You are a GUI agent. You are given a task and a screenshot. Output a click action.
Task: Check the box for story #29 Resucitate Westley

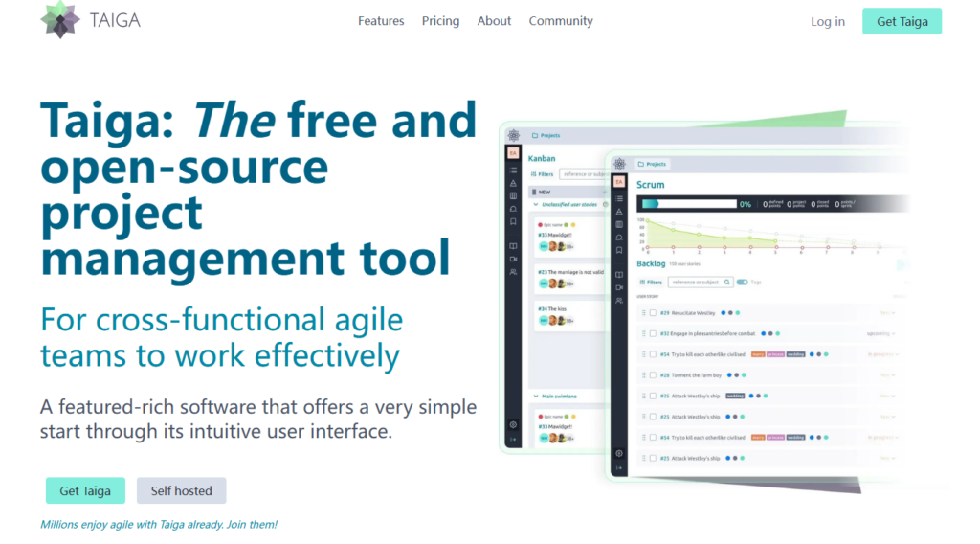[x=653, y=312]
